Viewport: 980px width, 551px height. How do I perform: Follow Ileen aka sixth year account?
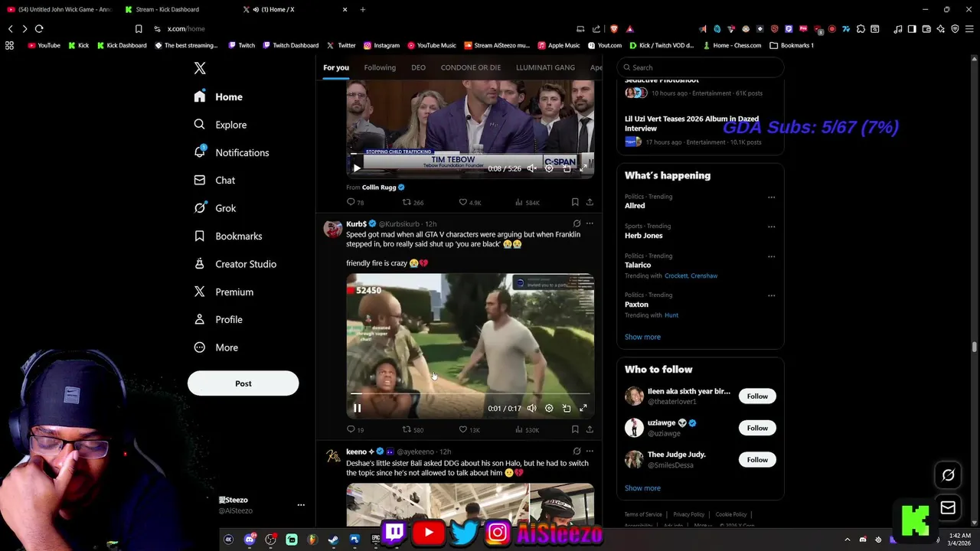point(757,396)
